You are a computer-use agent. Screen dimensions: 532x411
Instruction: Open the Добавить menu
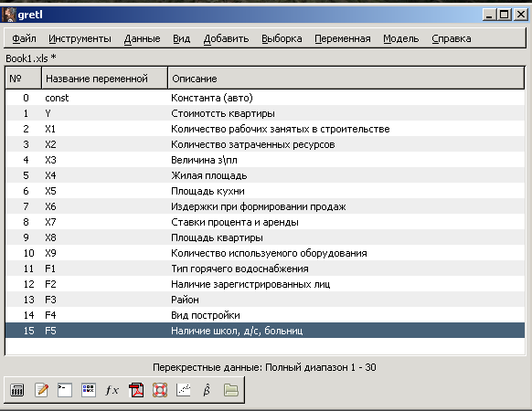226,38
